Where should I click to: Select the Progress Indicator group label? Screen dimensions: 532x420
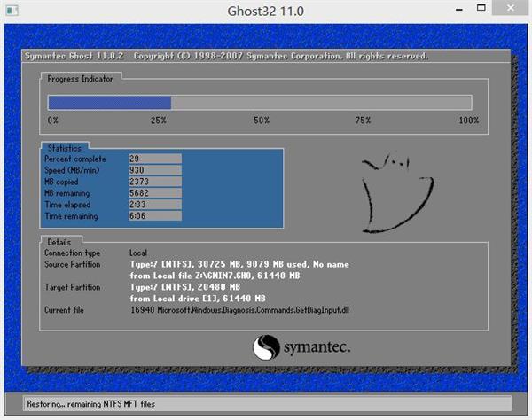(x=80, y=79)
